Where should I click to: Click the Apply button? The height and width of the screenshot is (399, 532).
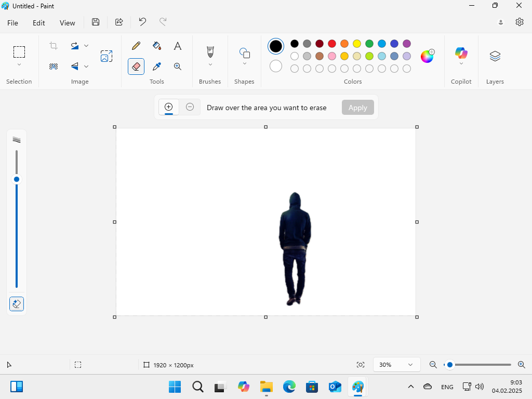(357, 108)
